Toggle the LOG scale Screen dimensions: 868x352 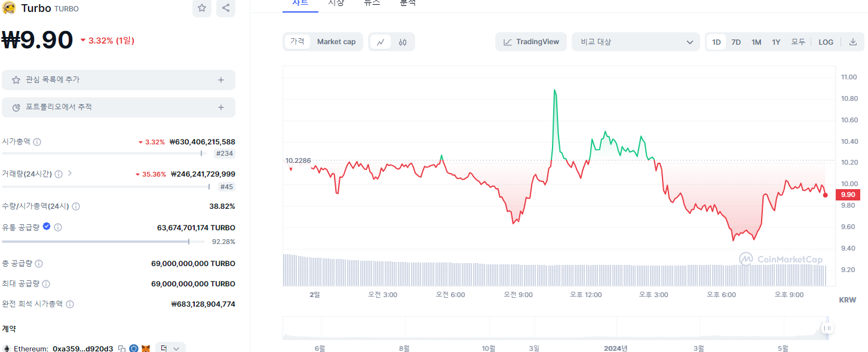click(826, 42)
